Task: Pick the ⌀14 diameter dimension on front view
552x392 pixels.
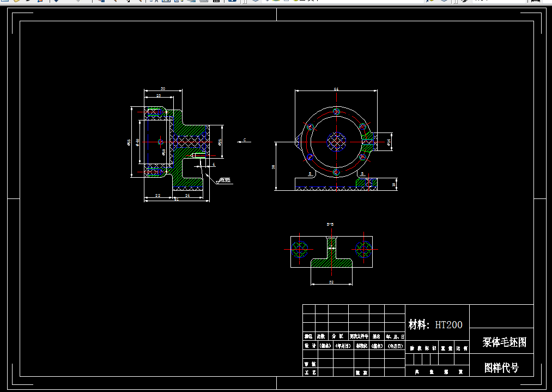Action: 389,142
